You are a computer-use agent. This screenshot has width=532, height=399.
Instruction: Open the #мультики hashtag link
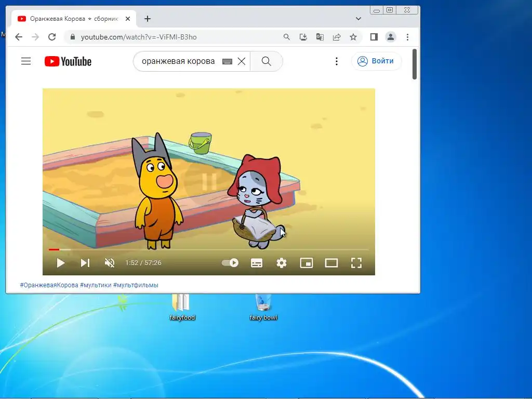[96, 285]
